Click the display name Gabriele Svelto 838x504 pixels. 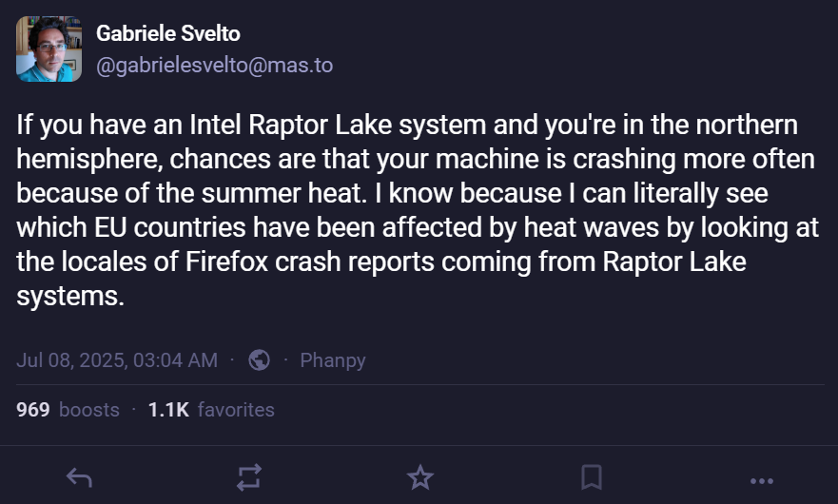click(168, 34)
